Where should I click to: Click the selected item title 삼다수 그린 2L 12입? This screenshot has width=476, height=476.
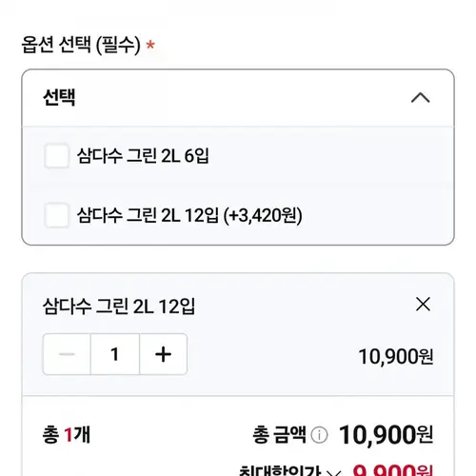[x=119, y=307]
